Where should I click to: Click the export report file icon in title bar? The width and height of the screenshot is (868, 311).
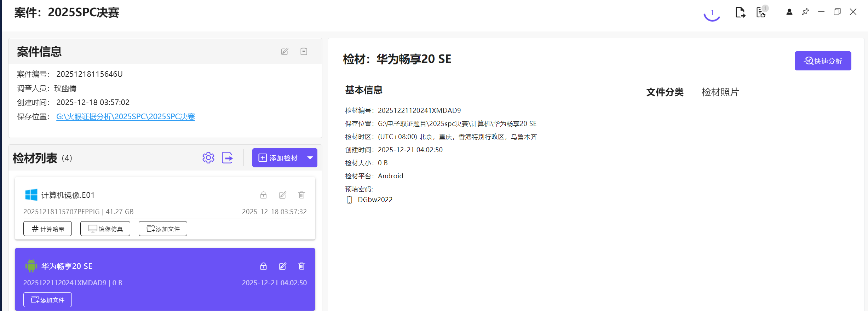pyautogui.click(x=740, y=12)
